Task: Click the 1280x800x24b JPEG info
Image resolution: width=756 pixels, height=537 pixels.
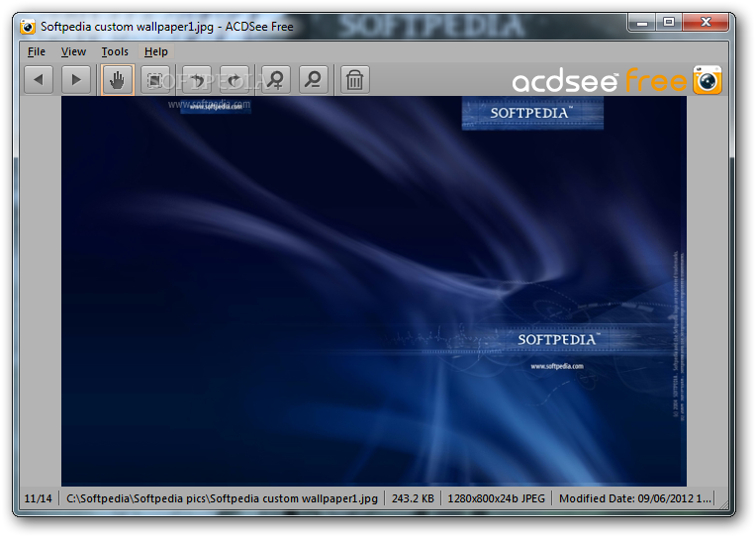Action: pyautogui.click(x=496, y=498)
